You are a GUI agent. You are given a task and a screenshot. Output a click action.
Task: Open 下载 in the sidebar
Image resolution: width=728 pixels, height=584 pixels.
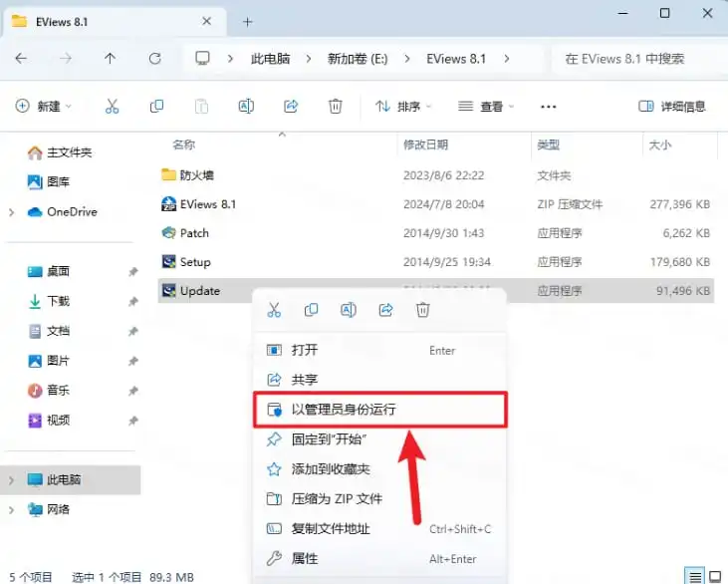point(48,301)
